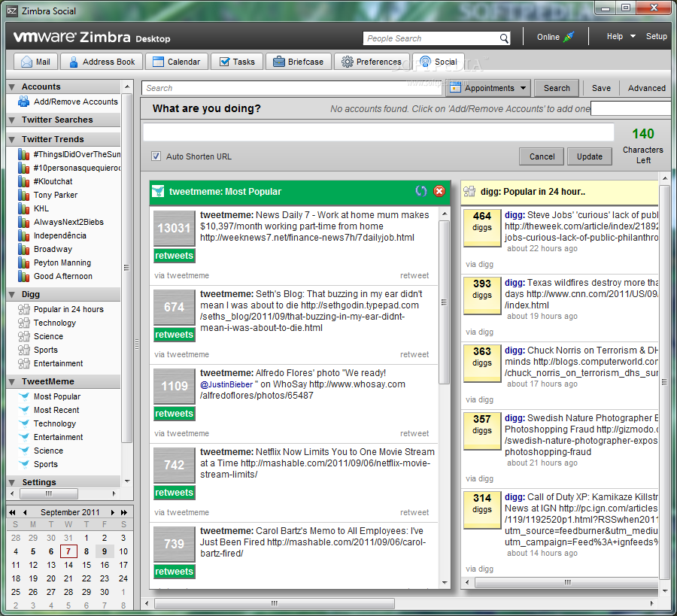The image size is (677, 616).
Task: Open the Appointments search type dropdown
Action: (523, 88)
